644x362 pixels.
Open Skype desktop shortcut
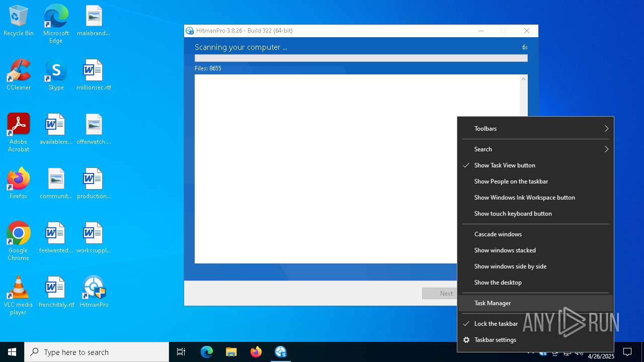coord(56,75)
